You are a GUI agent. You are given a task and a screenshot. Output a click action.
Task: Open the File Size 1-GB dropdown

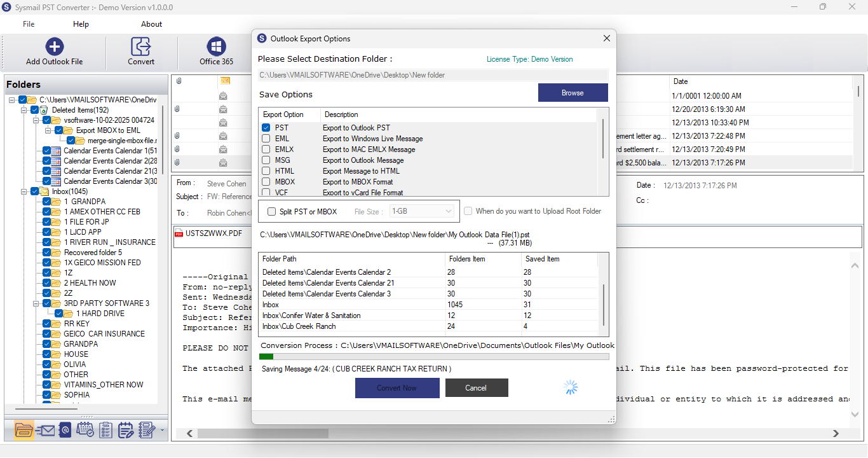coord(423,211)
